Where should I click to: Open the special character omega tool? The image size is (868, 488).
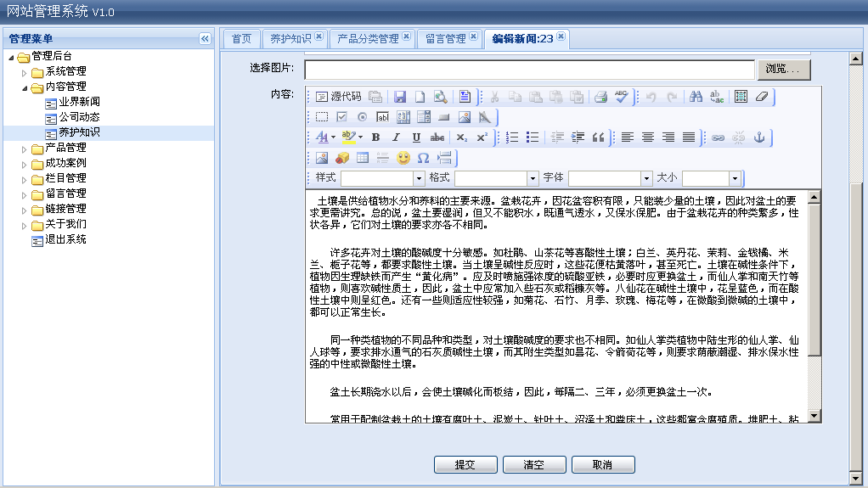423,158
